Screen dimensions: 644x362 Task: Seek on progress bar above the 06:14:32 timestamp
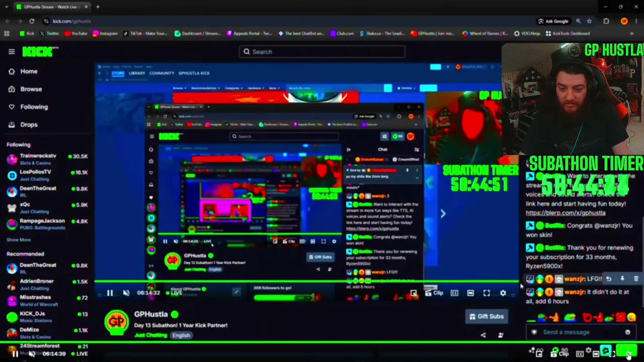pos(307,282)
